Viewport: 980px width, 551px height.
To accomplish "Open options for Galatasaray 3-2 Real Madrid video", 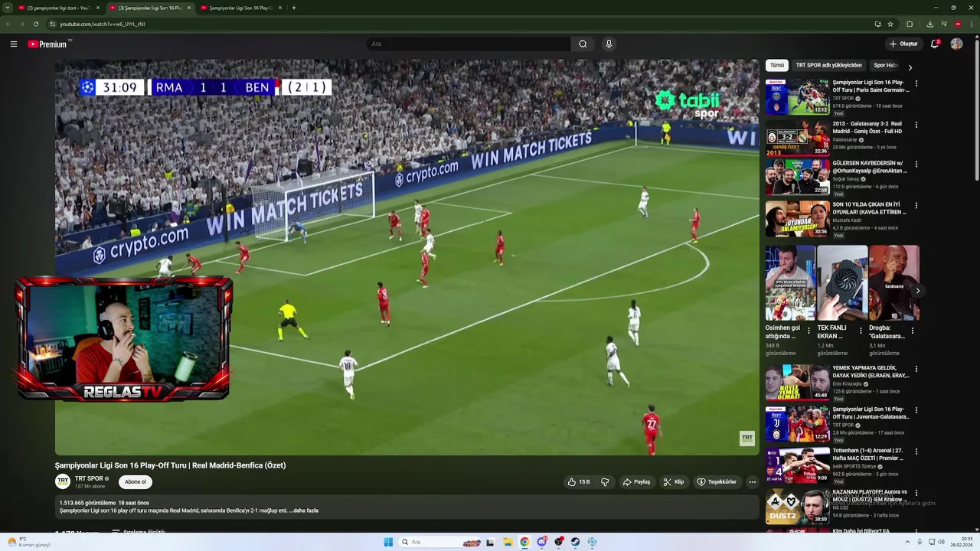I will tap(916, 125).
